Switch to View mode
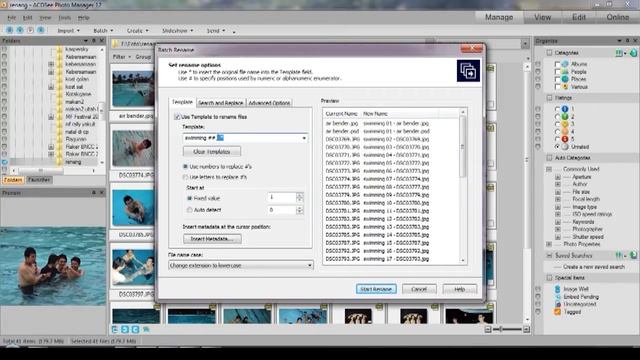This screenshot has width=640, height=360. (x=542, y=17)
